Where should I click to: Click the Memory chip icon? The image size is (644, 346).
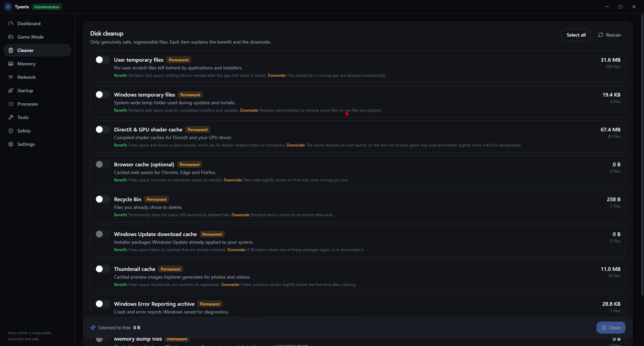[11, 64]
